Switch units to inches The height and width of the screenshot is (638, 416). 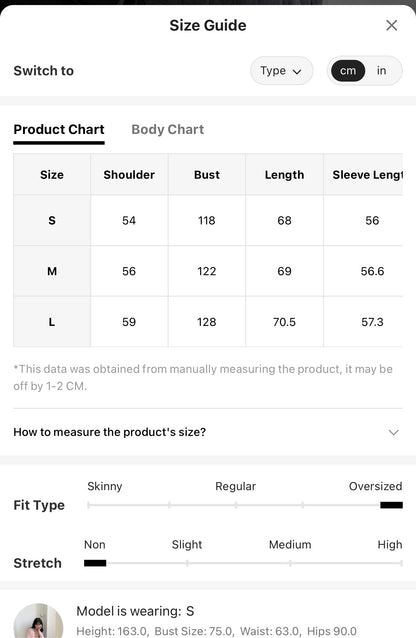(x=381, y=71)
